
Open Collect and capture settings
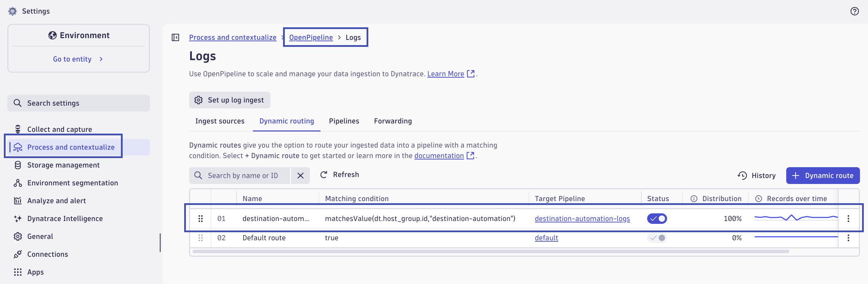(x=79, y=129)
